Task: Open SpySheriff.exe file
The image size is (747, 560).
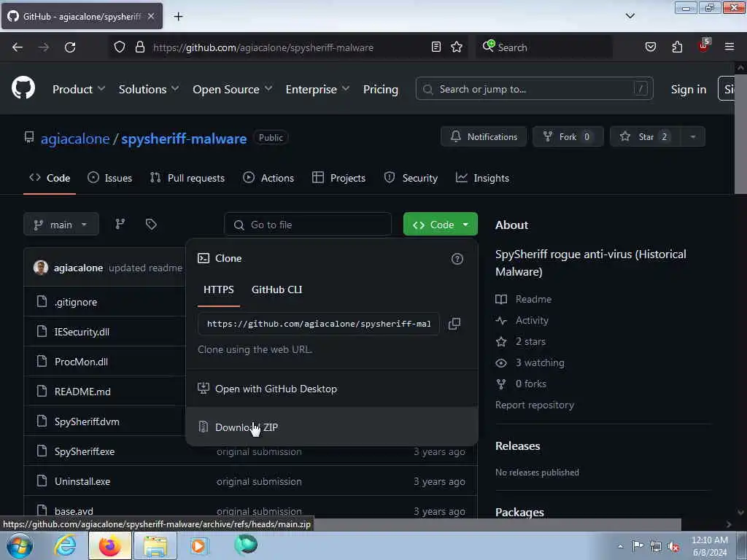Action: (85, 451)
